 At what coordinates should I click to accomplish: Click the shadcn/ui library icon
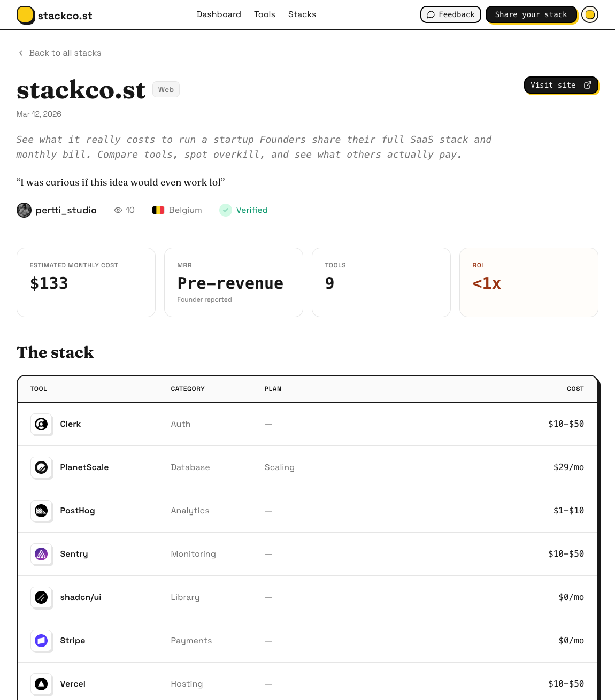(x=41, y=597)
